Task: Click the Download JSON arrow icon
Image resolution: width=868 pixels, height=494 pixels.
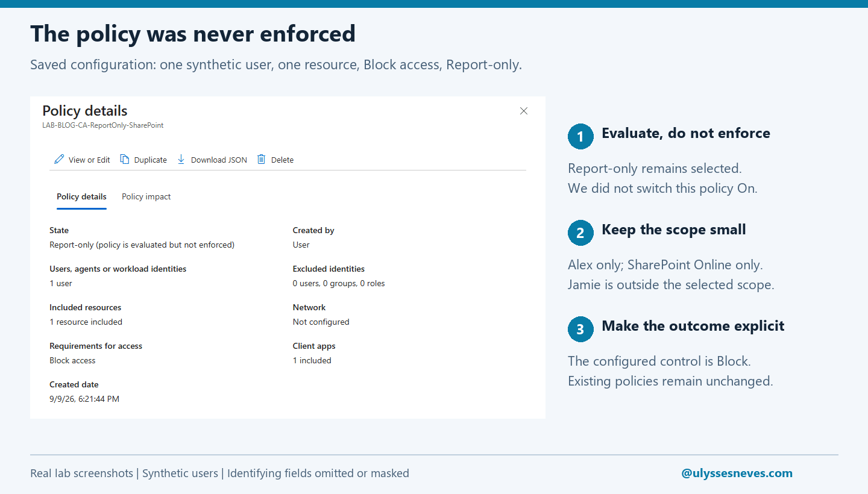Action: (181, 160)
